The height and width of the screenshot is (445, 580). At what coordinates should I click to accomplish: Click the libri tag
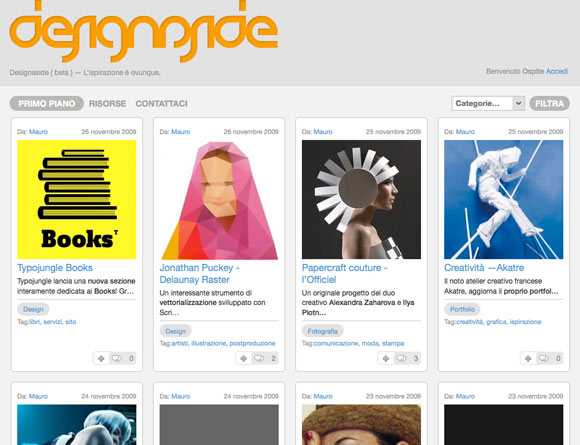pyautogui.click(x=35, y=322)
